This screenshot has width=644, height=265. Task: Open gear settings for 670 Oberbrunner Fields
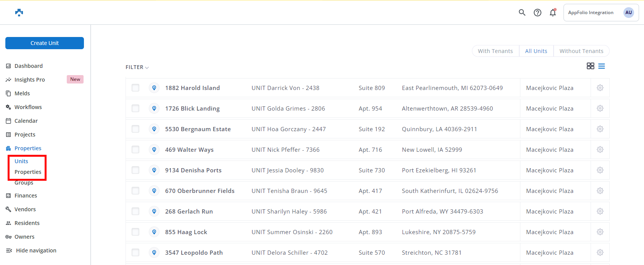click(600, 191)
